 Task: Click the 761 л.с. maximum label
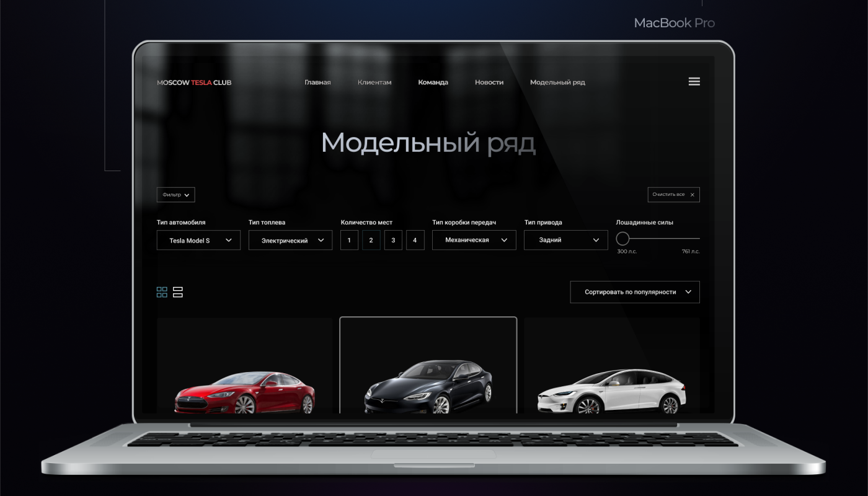point(691,252)
